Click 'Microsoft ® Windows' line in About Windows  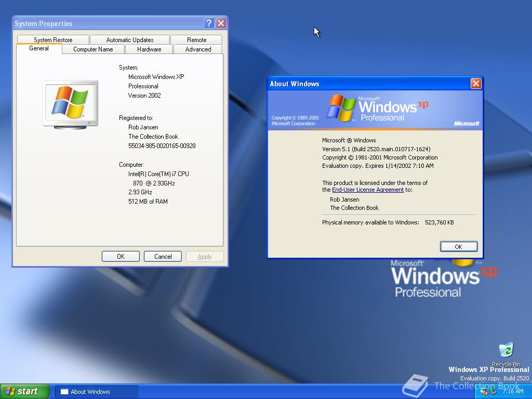point(349,140)
